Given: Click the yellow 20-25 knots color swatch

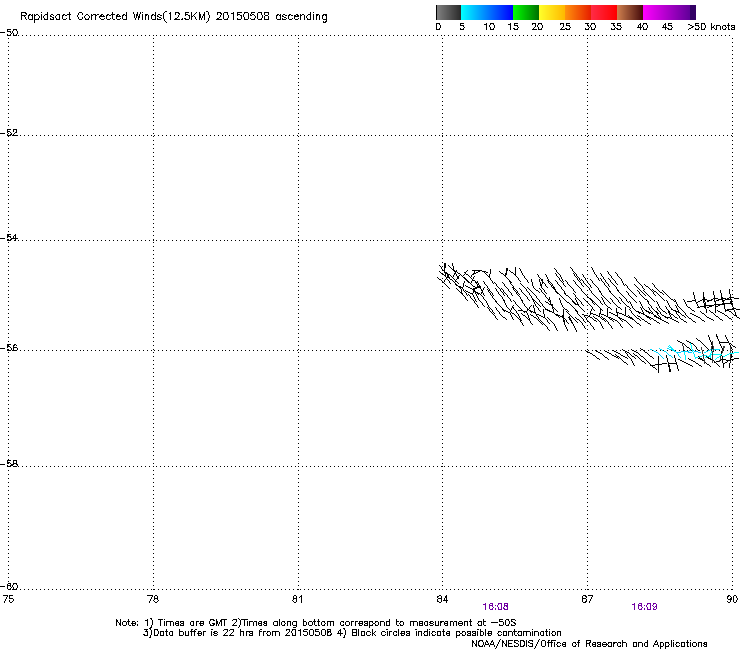Looking at the screenshot, I should [552, 12].
